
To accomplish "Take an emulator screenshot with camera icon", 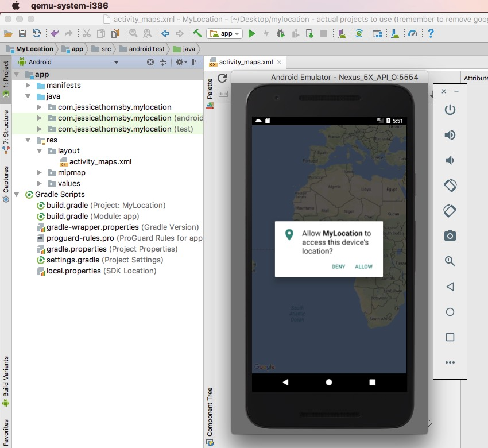I will tap(450, 235).
